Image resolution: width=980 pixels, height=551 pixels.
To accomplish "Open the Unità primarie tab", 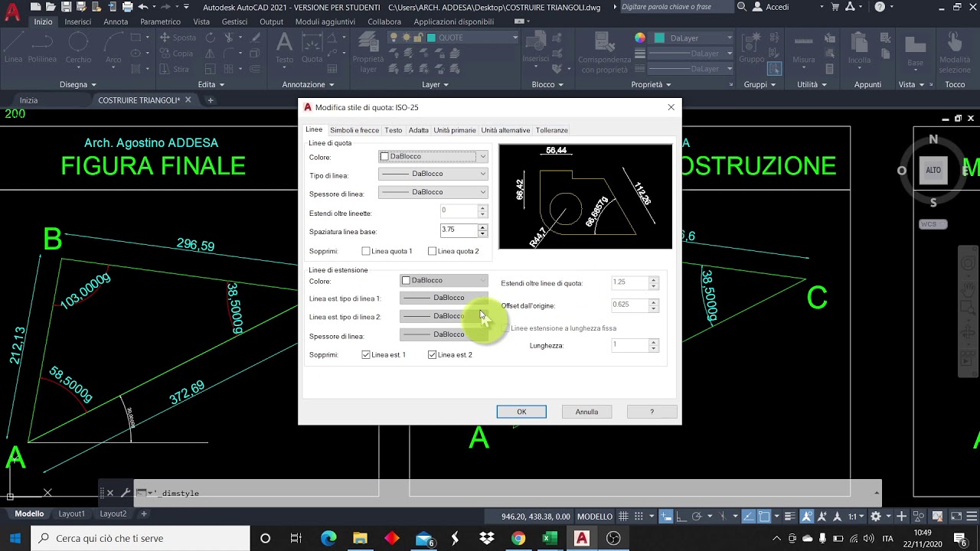I will pos(455,130).
